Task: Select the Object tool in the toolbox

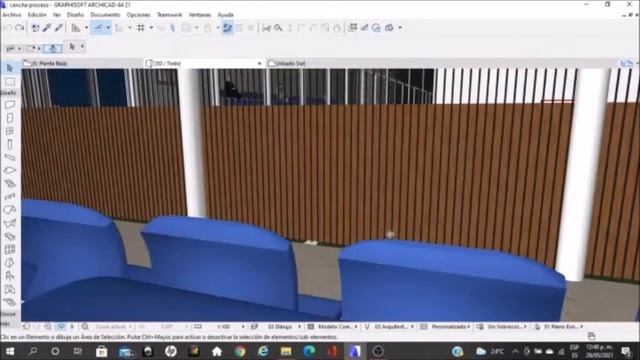Action: tap(10, 276)
